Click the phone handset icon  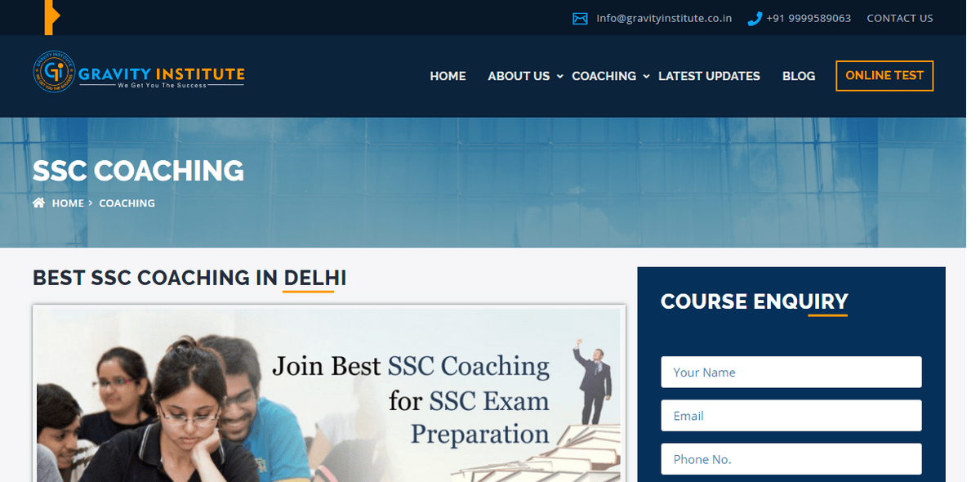point(755,18)
